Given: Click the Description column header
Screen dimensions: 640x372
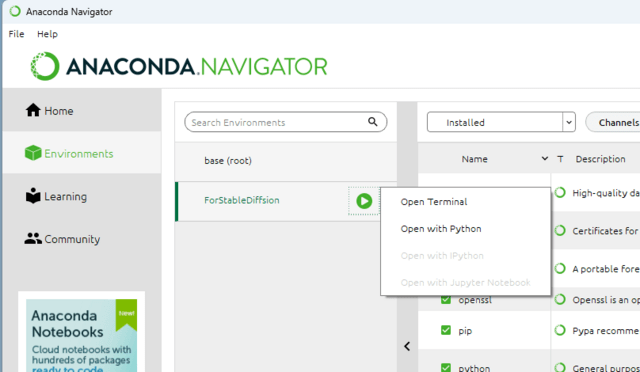Looking at the screenshot, I should 600,159.
